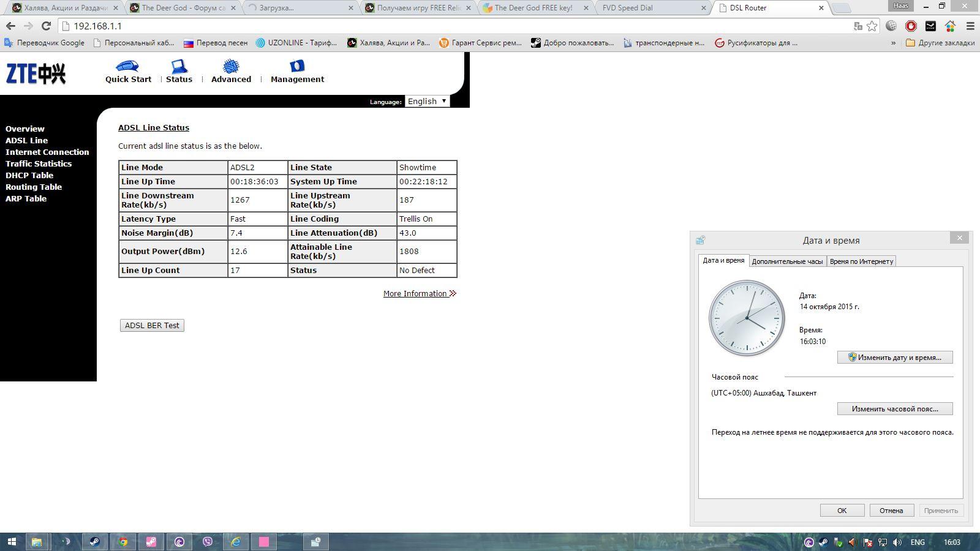Open File Explorer from the taskbar
The height and width of the screenshot is (551, 980).
[x=37, y=542]
